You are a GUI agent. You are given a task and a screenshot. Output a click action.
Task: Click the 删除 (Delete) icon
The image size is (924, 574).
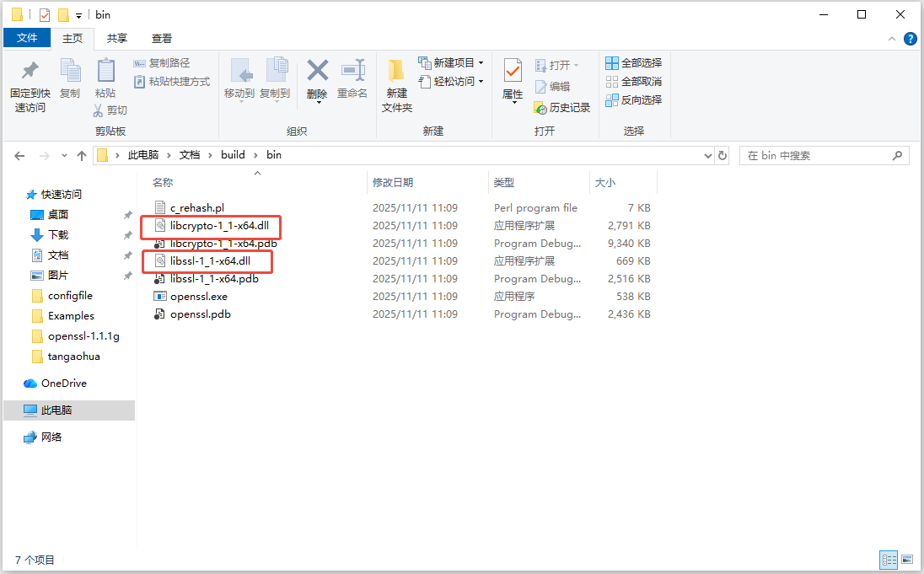tap(316, 76)
